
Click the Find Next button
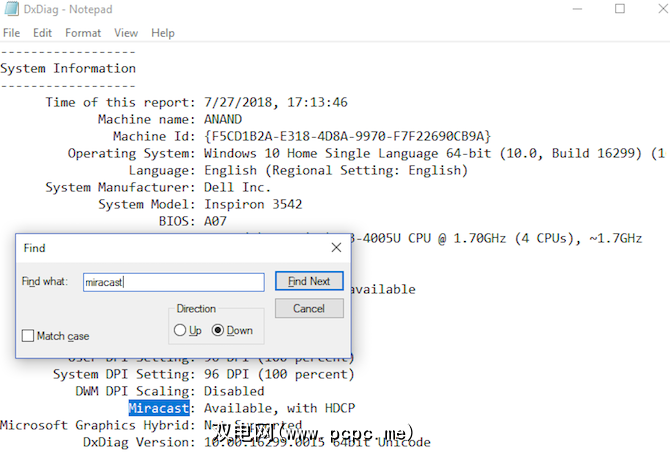309,281
